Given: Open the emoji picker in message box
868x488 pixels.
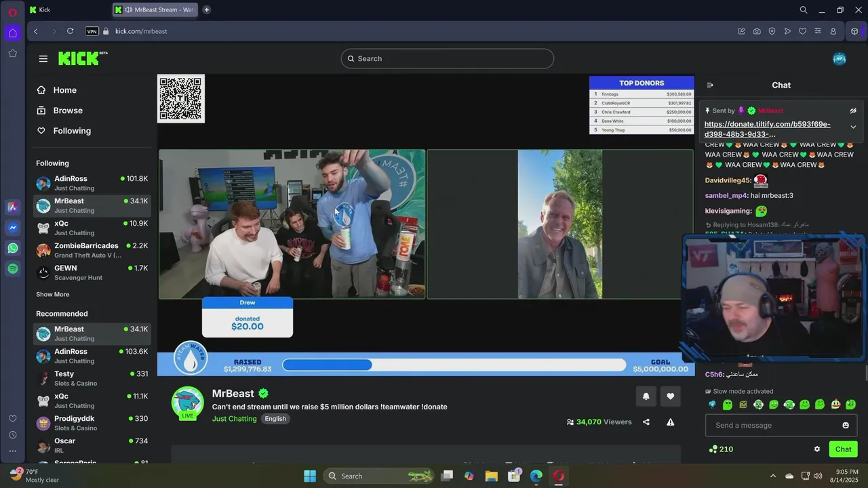Looking at the screenshot, I should 846,425.
